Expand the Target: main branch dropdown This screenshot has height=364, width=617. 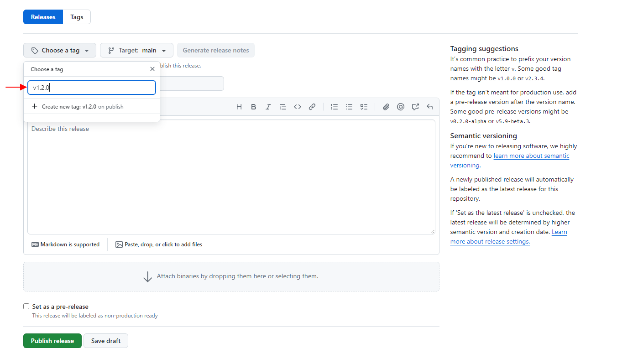pyautogui.click(x=136, y=50)
